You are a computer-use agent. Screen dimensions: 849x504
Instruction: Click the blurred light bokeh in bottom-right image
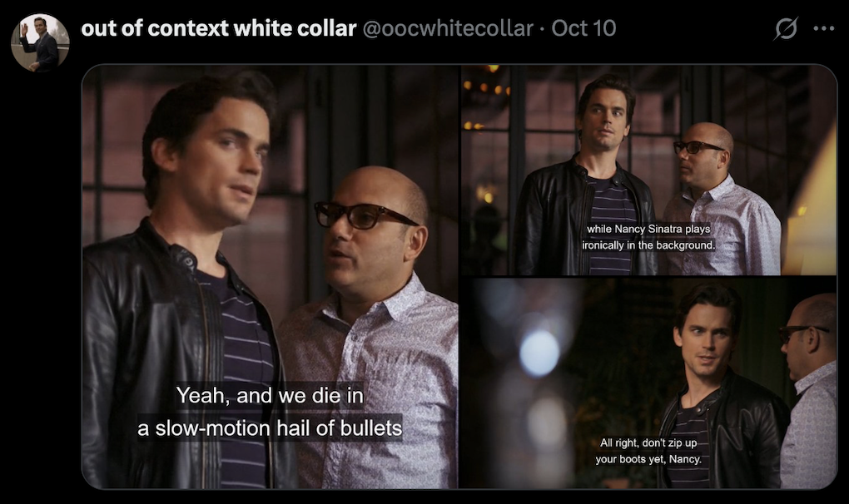point(539,353)
